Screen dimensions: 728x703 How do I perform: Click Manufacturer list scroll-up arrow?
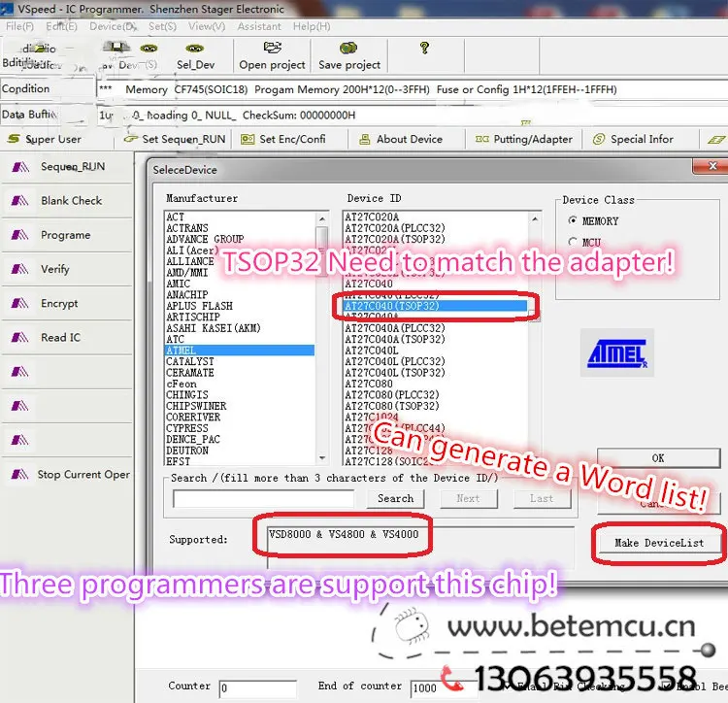322,218
